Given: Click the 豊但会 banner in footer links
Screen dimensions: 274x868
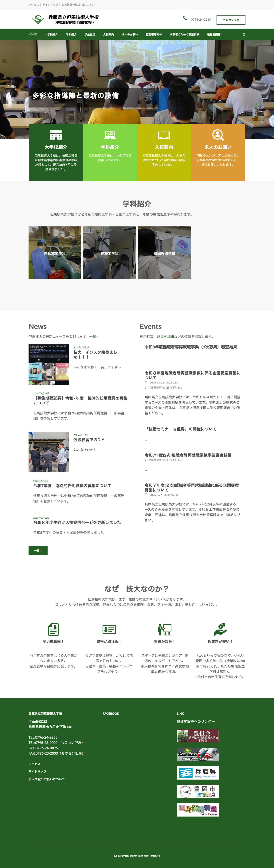Looking at the screenshot, I should tap(198, 736).
